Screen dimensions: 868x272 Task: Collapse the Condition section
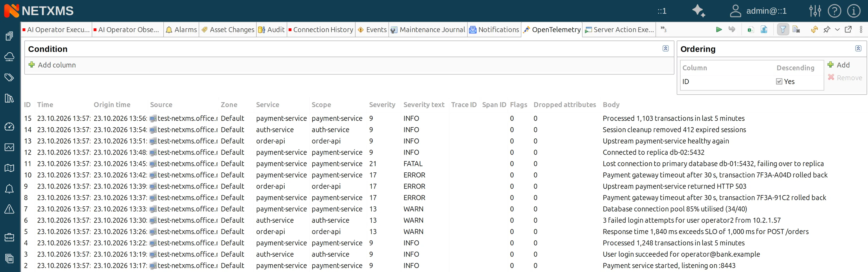[x=666, y=49]
